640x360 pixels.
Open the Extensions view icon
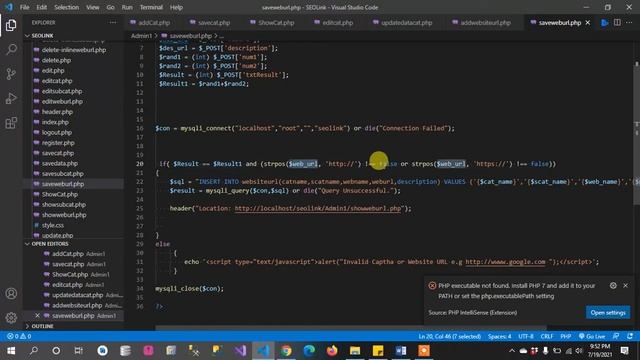point(11,122)
